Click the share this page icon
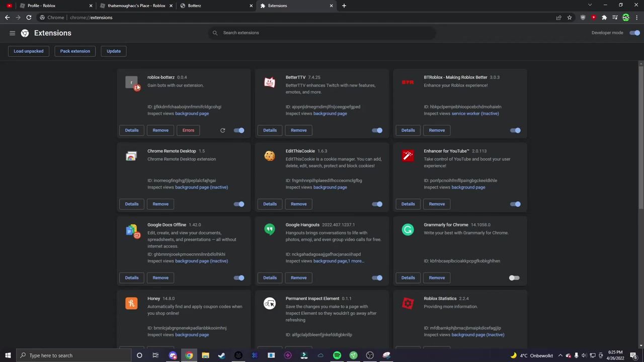The width and height of the screenshot is (644, 362). pos(558,18)
